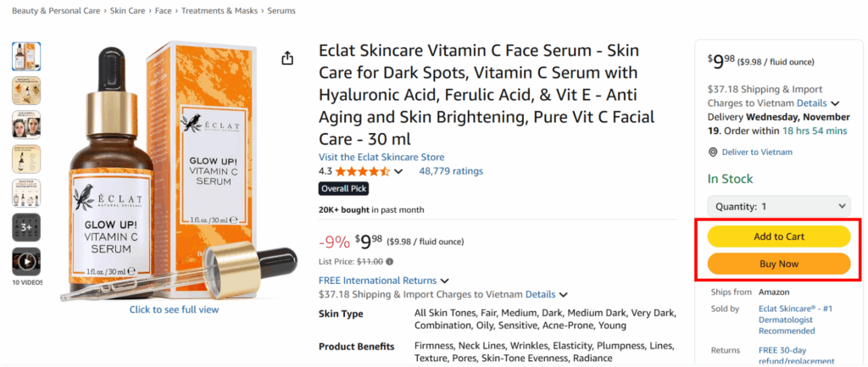The image size is (868, 367).
Task: Expand the rating breakdown chevron
Action: (398, 172)
